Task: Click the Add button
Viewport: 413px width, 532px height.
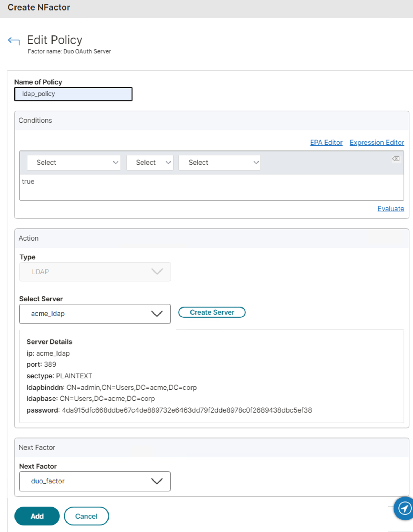Action: pyautogui.click(x=37, y=516)
